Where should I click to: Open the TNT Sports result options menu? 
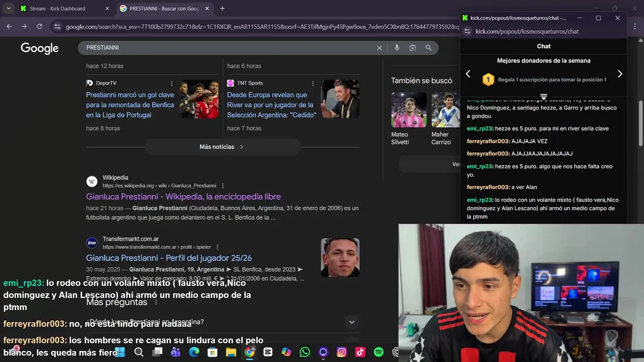[313, 83]
